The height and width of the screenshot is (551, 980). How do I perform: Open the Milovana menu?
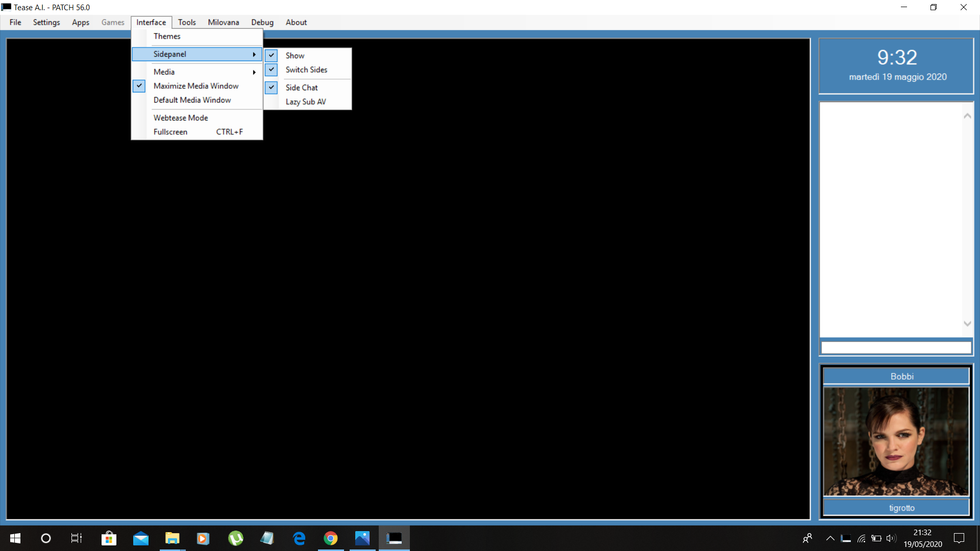[224, 22]
